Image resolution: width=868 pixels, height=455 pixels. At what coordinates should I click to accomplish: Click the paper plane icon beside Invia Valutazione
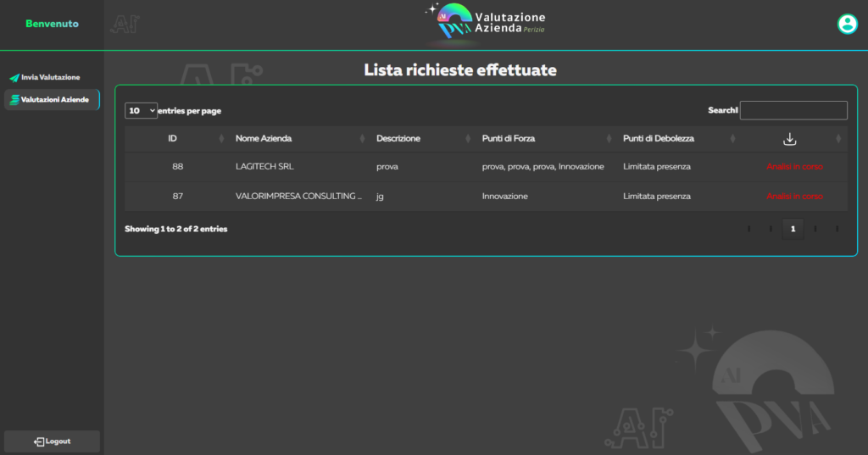[x=14, y=78]
